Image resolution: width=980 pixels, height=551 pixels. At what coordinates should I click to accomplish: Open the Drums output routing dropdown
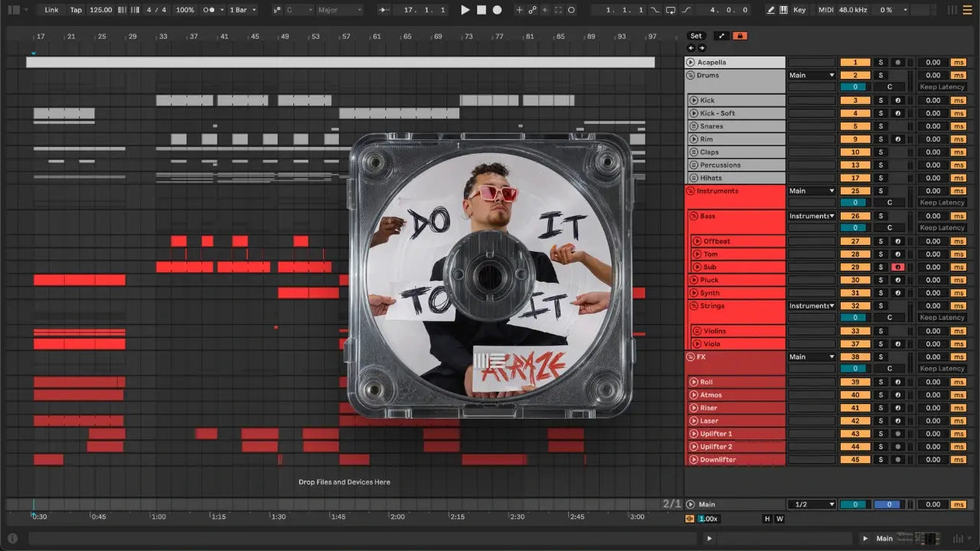(812, 75)
